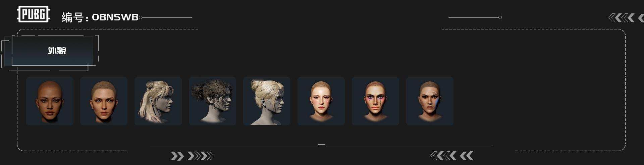Click the ID text OBNSWB
This screenshot has width=644, height=165.
(x=115, y=17)
